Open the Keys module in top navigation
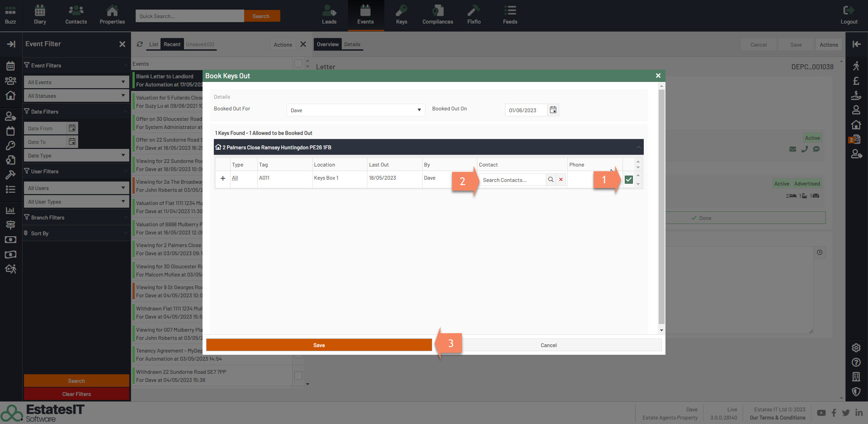868x424 pixels. pyautogui.click(x=401, y=15)
